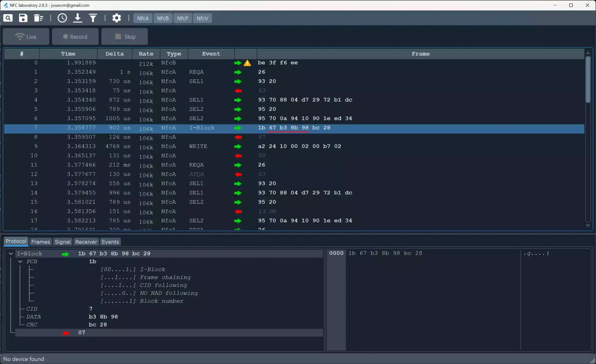Image resolution: width=596 pixels, height=364 pixels.
Task: Click the red arrow beside 07 in protocol tree
Action: pyautogui.click(x=66, y=333)
